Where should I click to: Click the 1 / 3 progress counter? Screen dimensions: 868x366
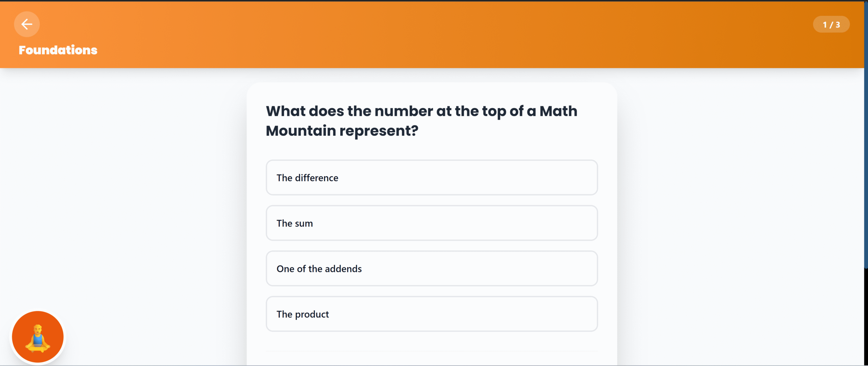(x=831, y=24)
